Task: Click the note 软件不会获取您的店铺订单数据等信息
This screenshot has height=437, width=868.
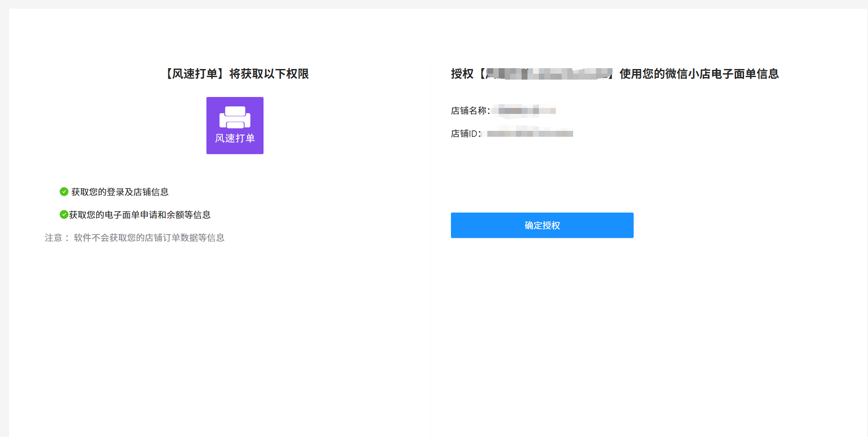Action: click(149, 238)
